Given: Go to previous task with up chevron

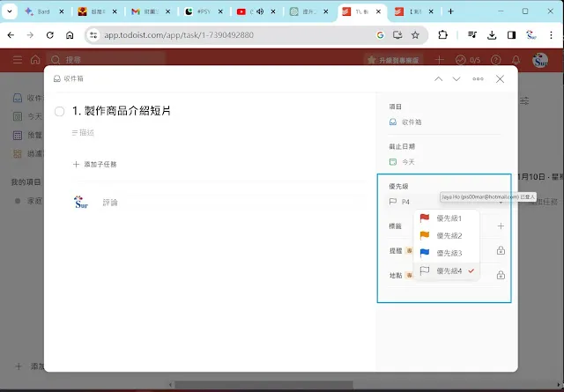Looking at the screenshot, I should pyautogui.click(x=438, y=79).
